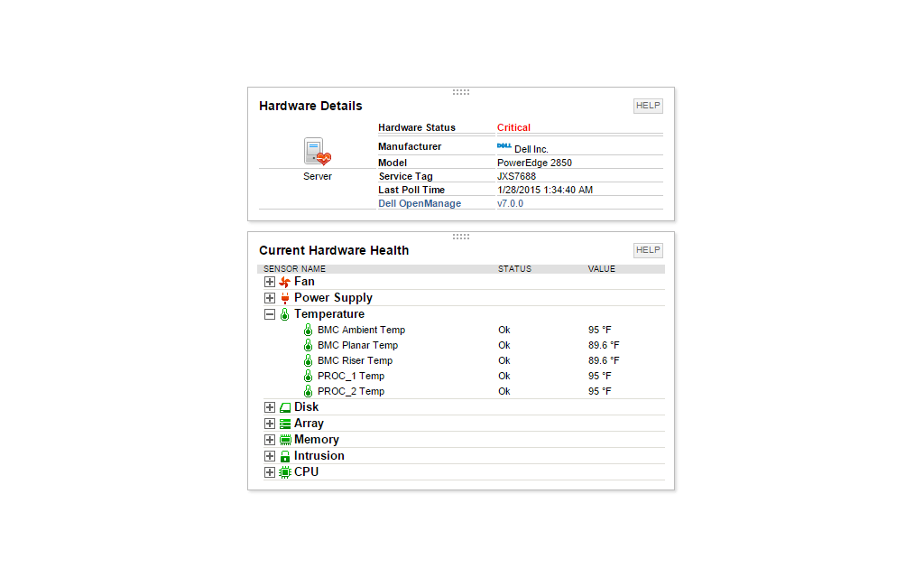Click the Hardware Details panel title
Image resolution: width=924 pixels, height=578 pixels.
tap(310, 106)
